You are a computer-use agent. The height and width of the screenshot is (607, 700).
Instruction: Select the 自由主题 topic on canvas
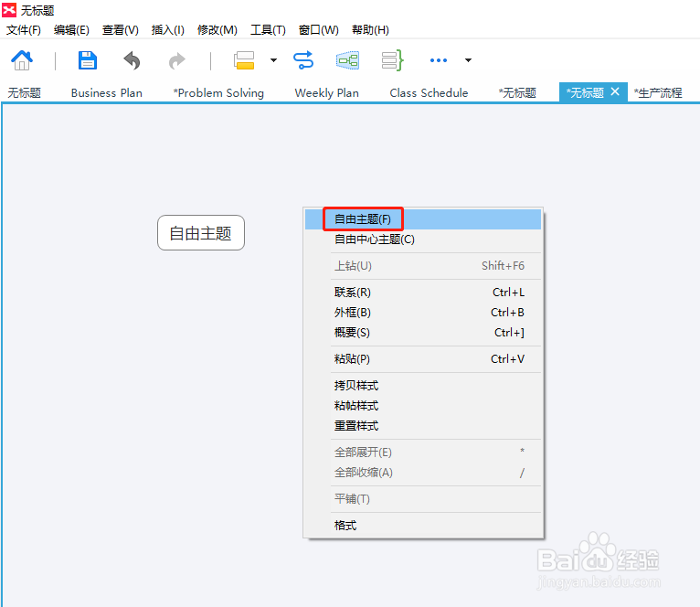pos(201,233)
